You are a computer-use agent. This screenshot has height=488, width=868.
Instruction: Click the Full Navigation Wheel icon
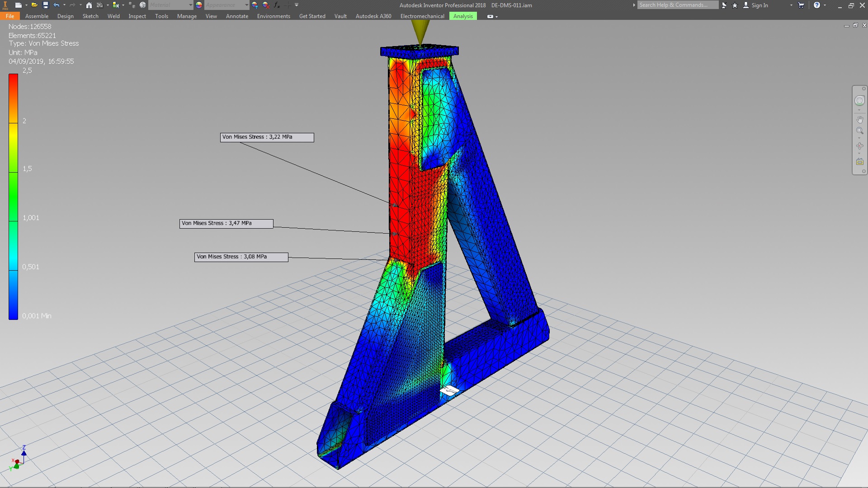click(x=859, y=100)
